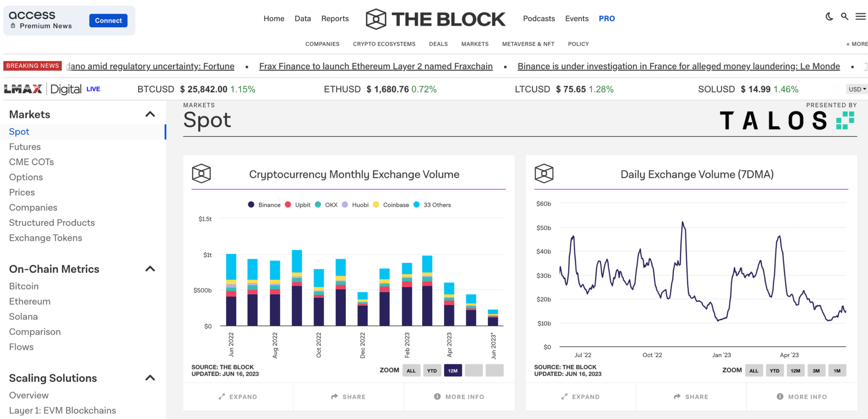This screenshot has width=868, height=419.
Task: Open the USD currency dropdown
Action: (x=857, y=89)
